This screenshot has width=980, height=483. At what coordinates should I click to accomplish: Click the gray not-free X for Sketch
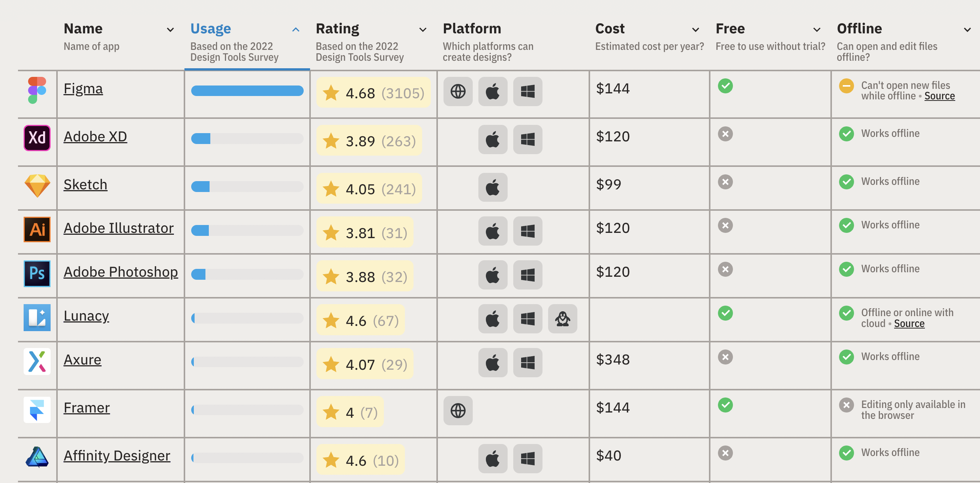(725, 181)
